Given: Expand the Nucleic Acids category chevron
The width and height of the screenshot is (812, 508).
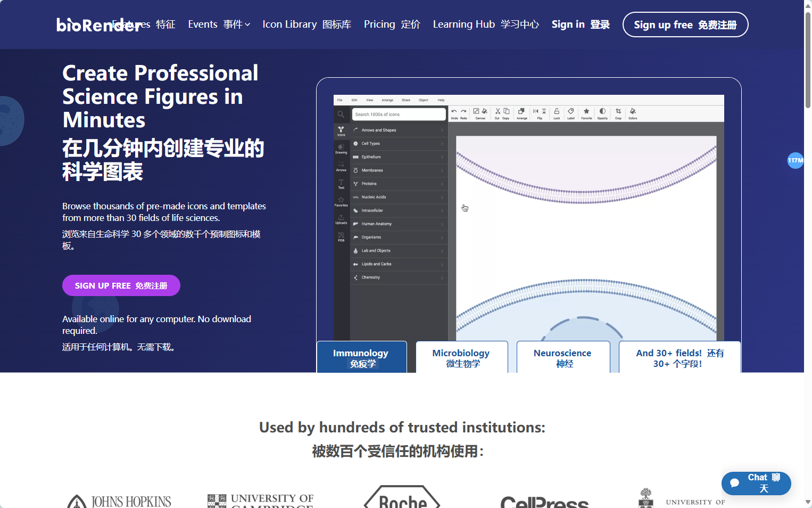Looking at the screenshot, I should 442,197.
